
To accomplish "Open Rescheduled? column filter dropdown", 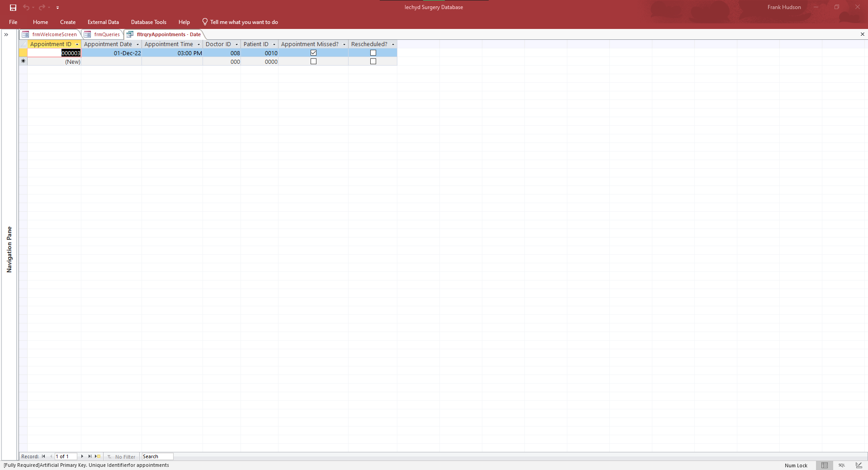I will tap(393, 44).
